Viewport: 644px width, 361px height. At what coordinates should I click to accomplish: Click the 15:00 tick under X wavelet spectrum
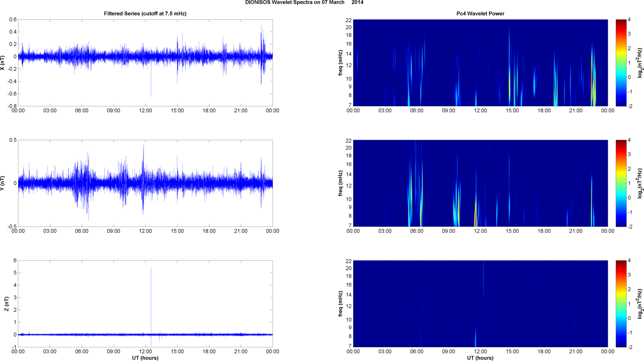[512, 111]
